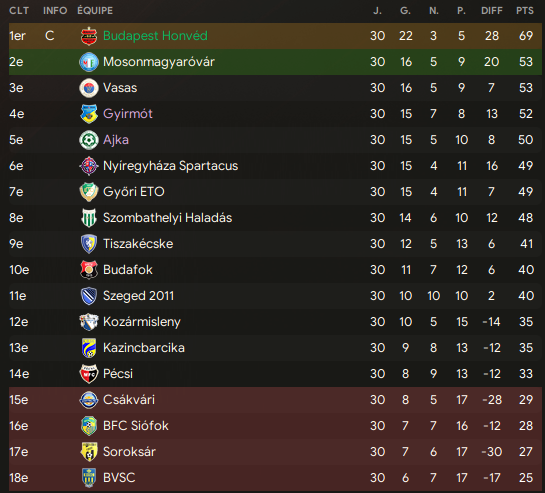This screenshot has height=493, width=545.
Task: Open the Kazincbarcika team page
Action: pyautogui.click(x=144, y=348)
